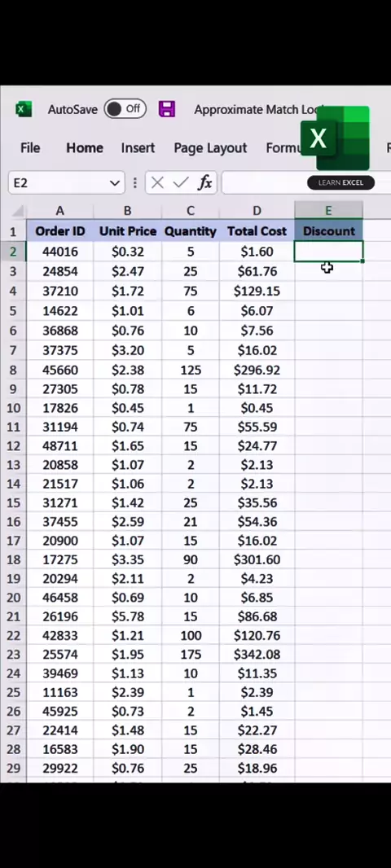Select column D header
Screen dimensions: 391x868
coord(257,211)
